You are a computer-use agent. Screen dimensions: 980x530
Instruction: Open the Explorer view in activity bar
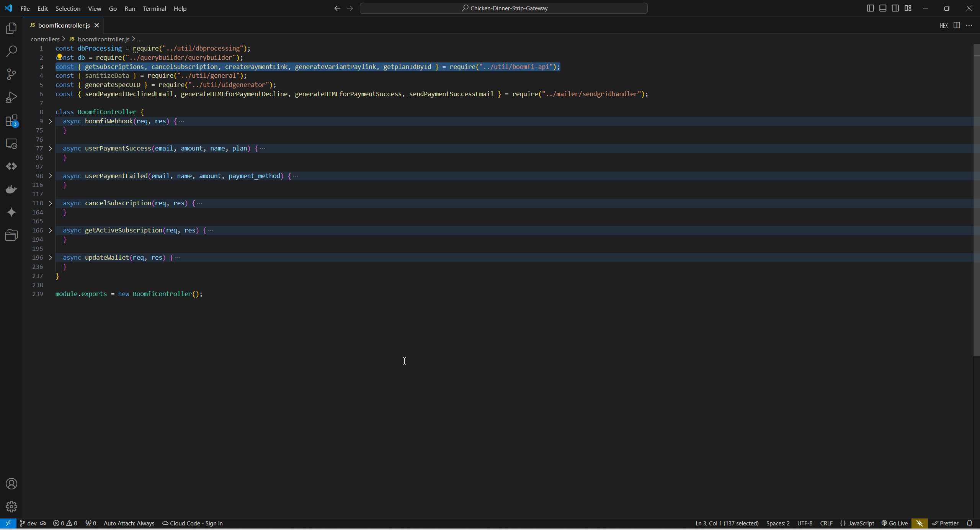11,28
